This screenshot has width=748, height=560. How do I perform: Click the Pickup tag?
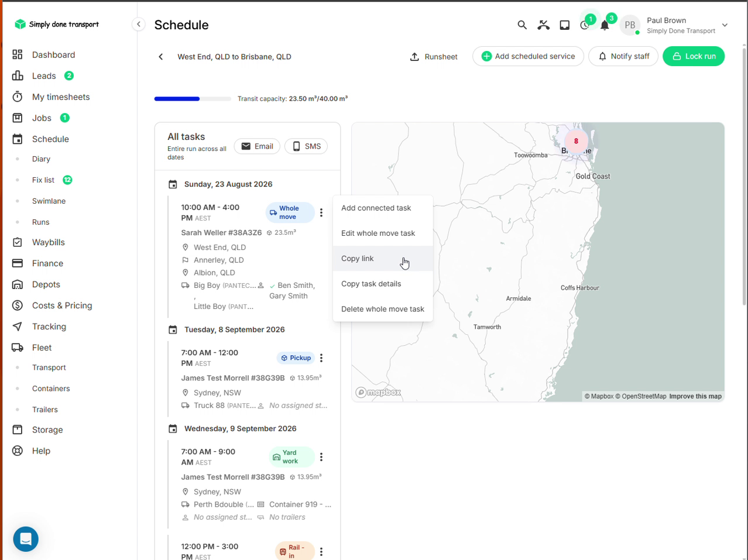pyautogui.click(x=296, y=358)
